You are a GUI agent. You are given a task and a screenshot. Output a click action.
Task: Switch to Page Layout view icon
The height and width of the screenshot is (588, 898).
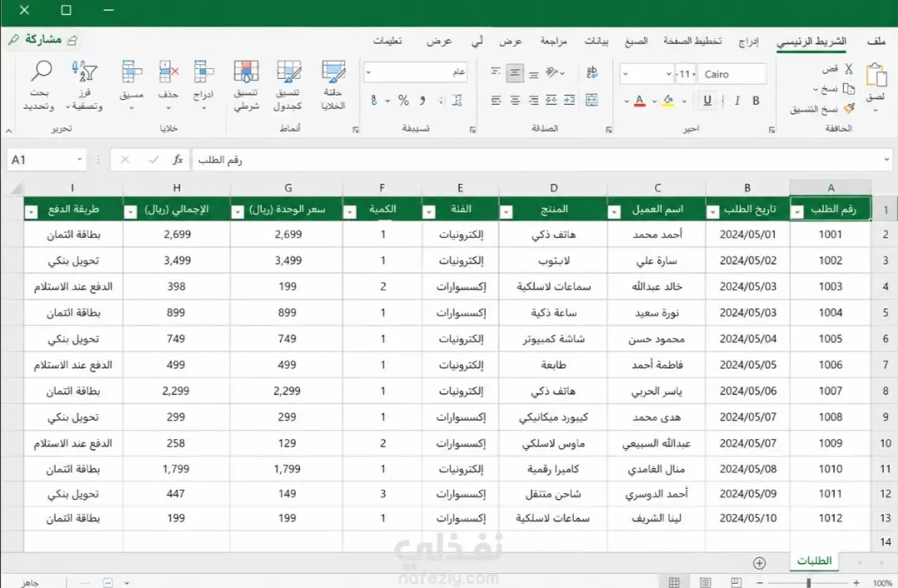[705, 582]
